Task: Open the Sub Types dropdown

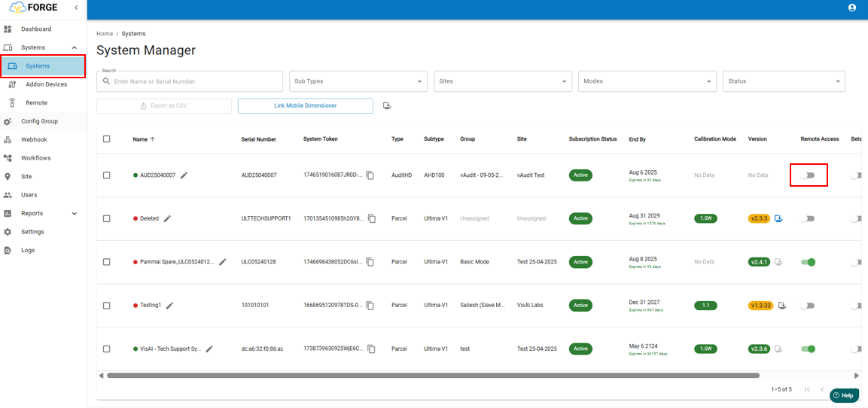Action: pyautogui.click(x=358, y=81)
